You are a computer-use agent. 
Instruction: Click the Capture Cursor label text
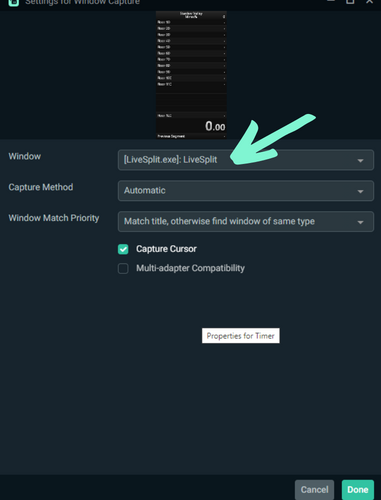pos(166,249)
